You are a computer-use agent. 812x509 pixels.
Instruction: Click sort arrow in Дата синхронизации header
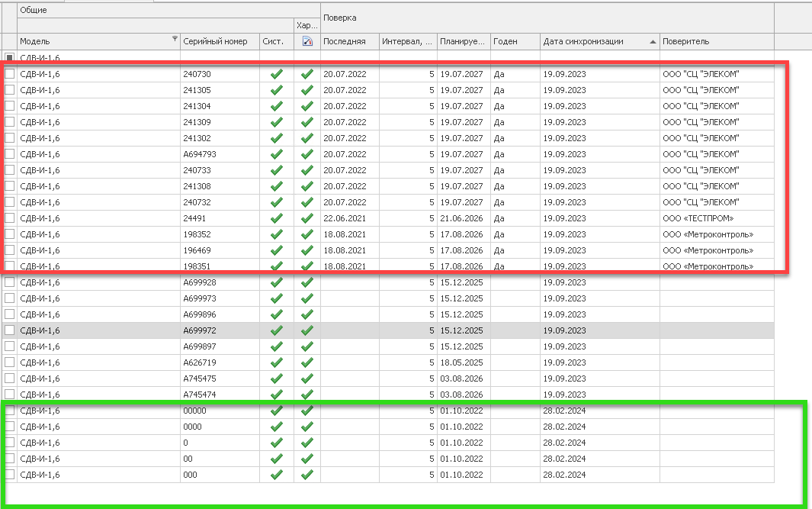[652, 42]
